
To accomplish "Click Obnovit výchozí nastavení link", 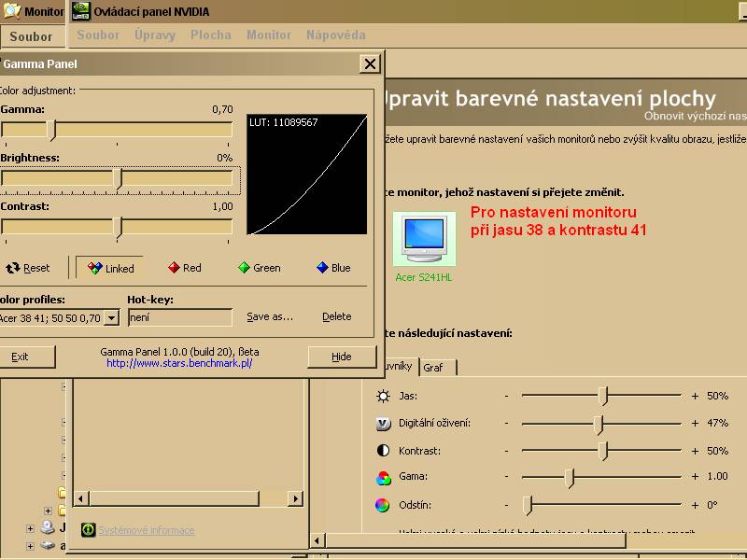I will (x=695, y=116).
